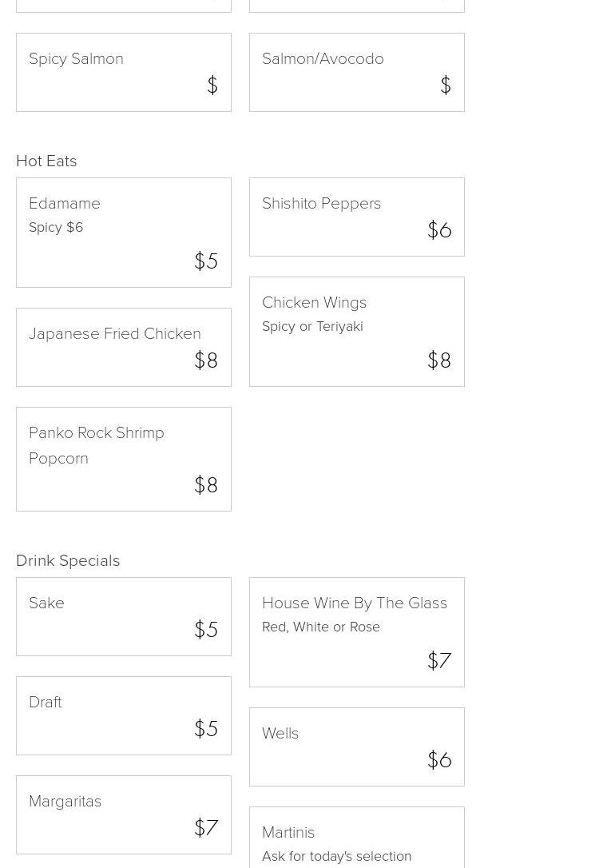
Task: Select the Shishito Peppers card
Action: pos(356,217)
